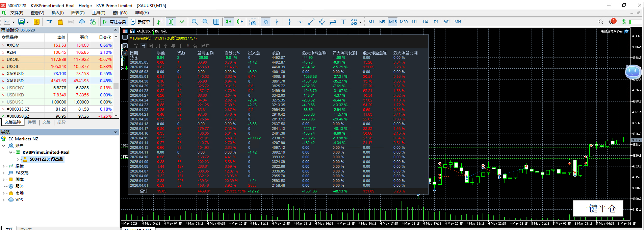Click the gold dollar Market Watch icon
The width and height of the screenshot is (644, 230).
pos(36,22)
